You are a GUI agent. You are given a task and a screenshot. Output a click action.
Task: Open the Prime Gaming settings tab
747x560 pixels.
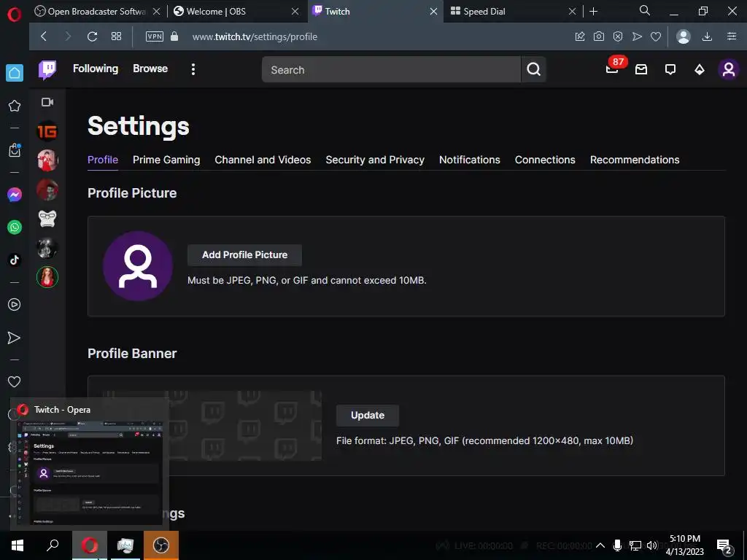[166, 160]
